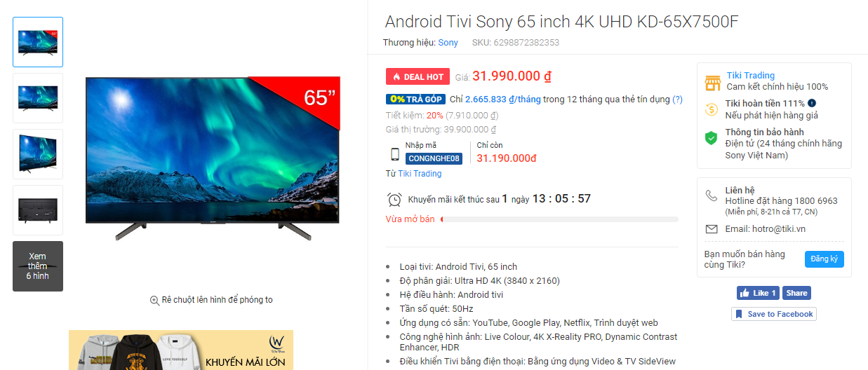Click the Đăng ký seller button

point(824,259)
